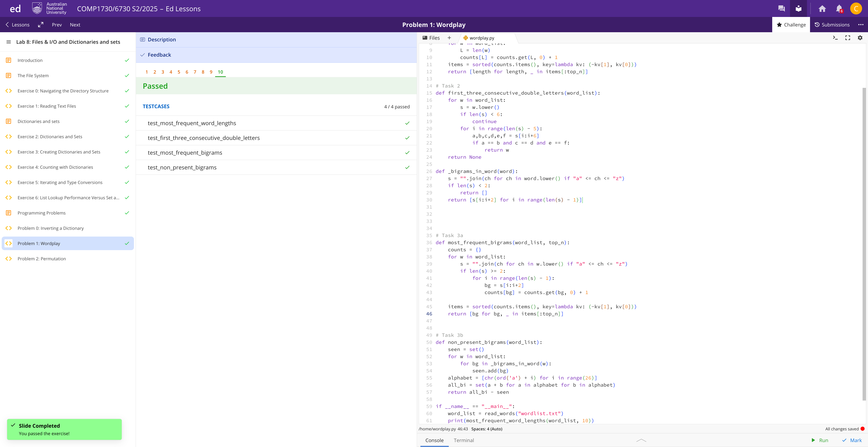Viewport: 868px width, 447px height.
Task: Click the Problem 0 code icon
Action: [x=9, y=228]
